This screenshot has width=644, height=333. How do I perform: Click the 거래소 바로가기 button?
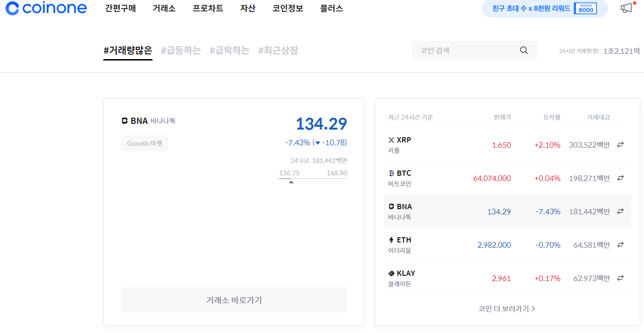pyautogui.click(x=234, y=300)
